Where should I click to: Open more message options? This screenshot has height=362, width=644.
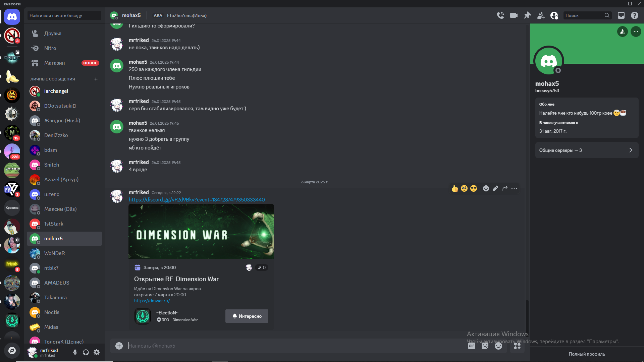point(514,188)
